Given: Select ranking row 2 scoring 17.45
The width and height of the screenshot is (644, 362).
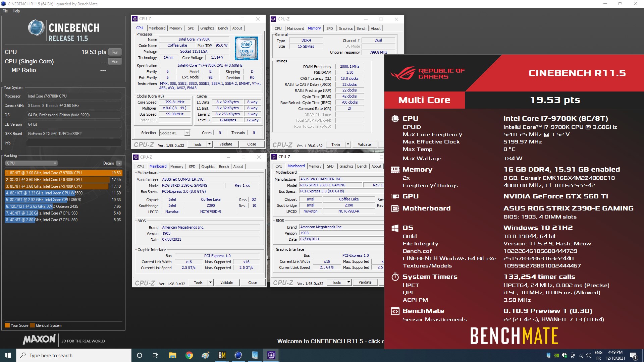Looking at the screenshot, I should click(x=63, y=180).
